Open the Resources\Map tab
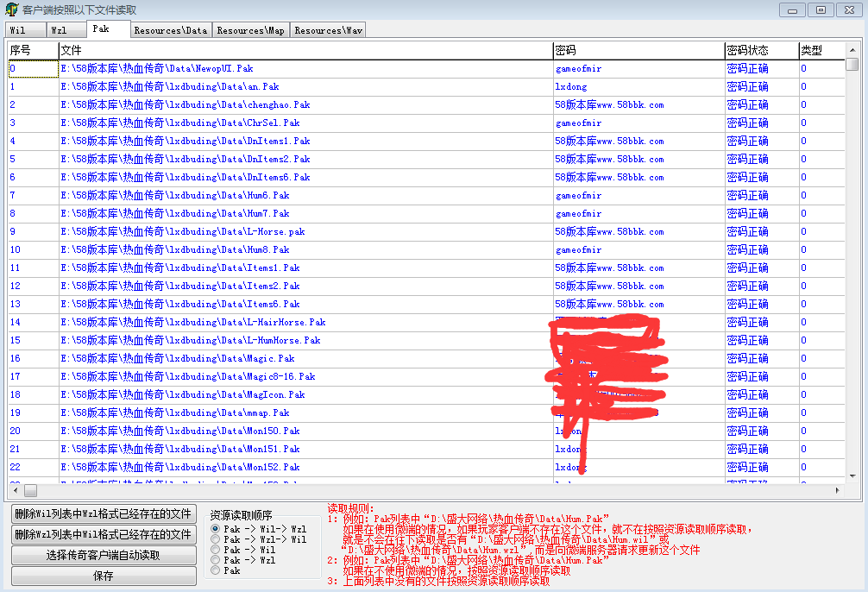The image size is (868, 592). click(x=250, y=30)
